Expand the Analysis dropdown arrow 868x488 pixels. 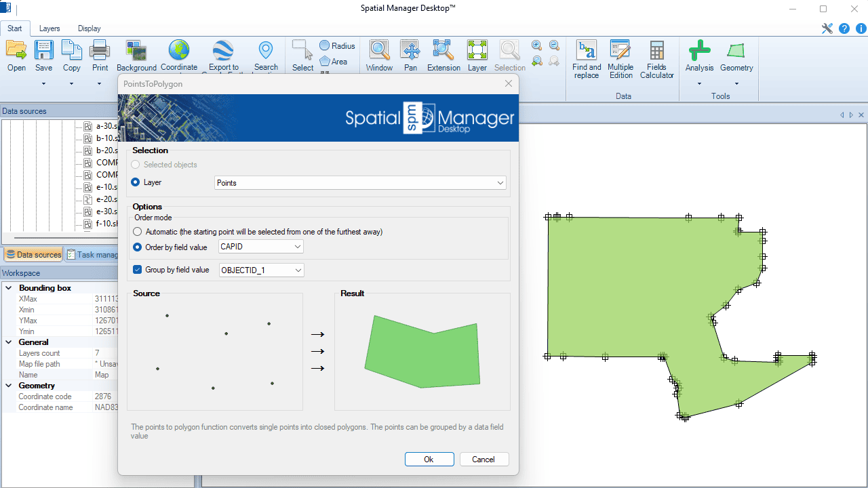pos(699,84)
